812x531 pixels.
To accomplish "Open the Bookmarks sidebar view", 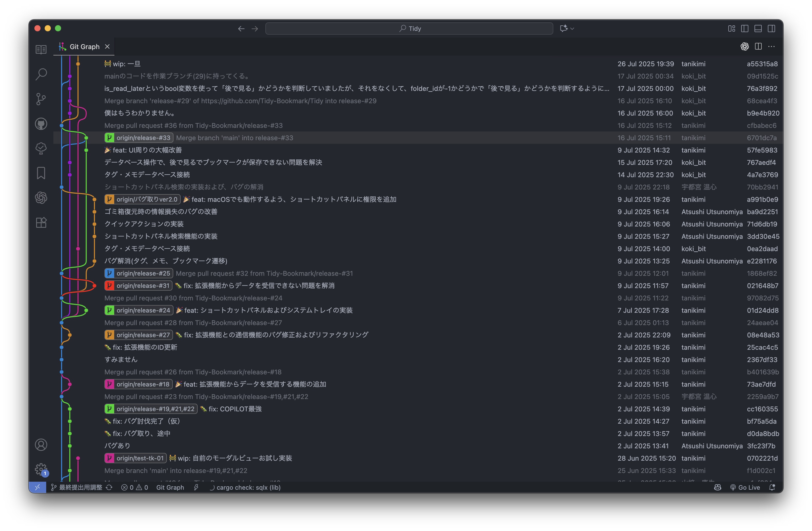I will 41,173.
